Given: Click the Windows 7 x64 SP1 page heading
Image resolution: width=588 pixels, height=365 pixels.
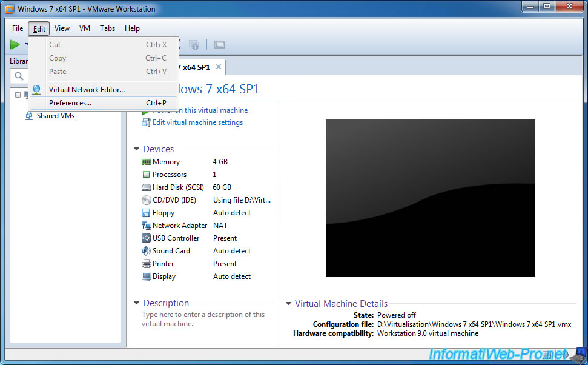Looking at the screenshot, I should (x=219, y=89).
